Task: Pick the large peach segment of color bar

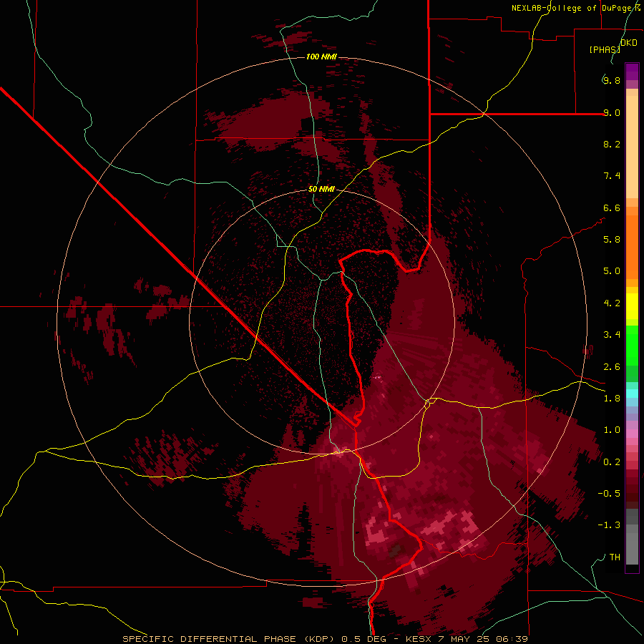Action: [x=632, y=147]
